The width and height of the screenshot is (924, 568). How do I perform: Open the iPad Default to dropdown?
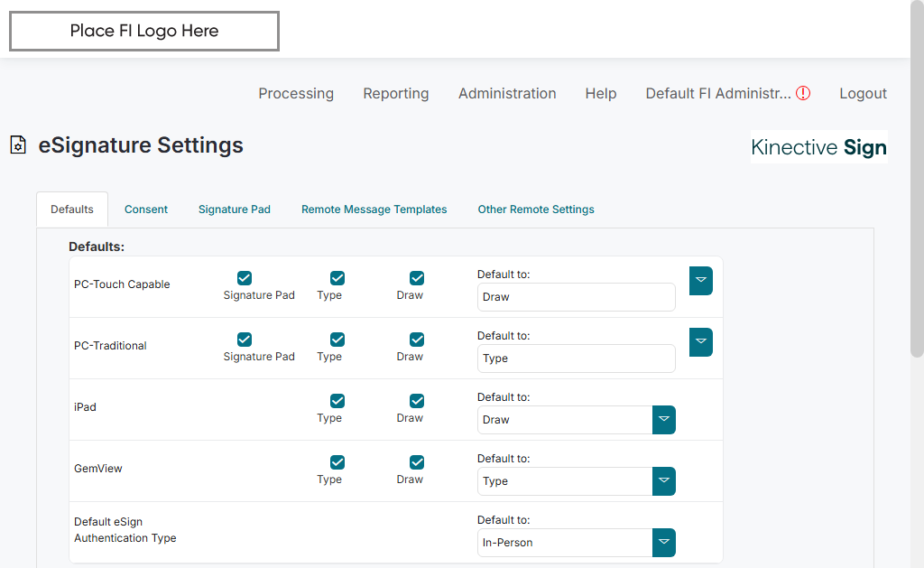click(663, 420)
